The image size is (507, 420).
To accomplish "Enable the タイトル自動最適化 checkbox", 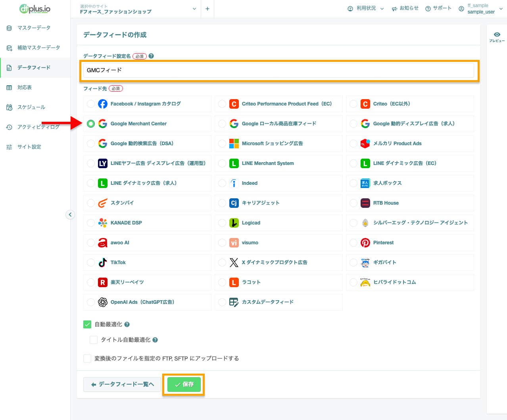I will coord(94,340).
